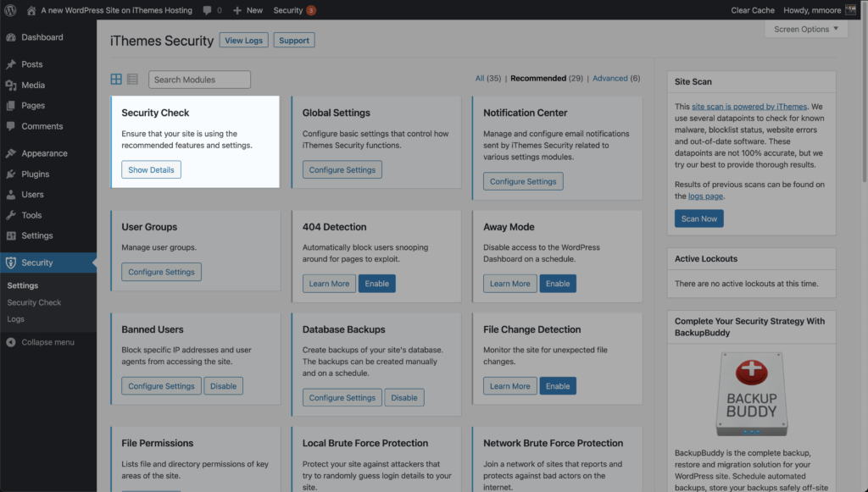Viewport: 868px width, 492px height.
Task: Configure Settings for User Groups
Action: 162,272
